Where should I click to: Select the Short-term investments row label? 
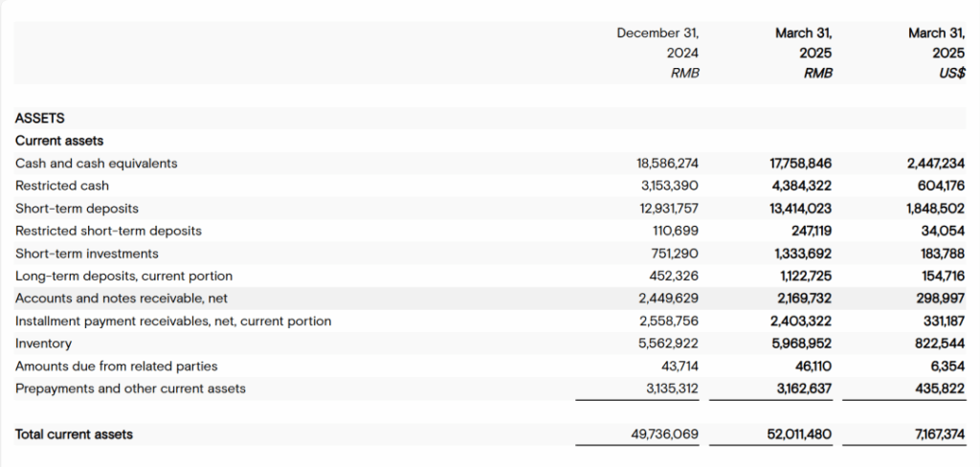[x=87, y=254]
